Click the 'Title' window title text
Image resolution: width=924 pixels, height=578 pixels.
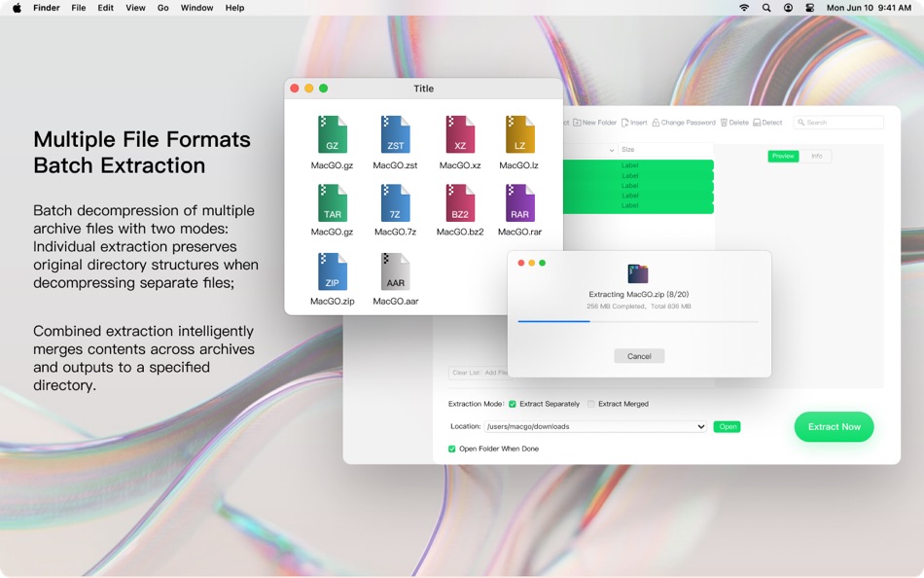pos(424,89)
